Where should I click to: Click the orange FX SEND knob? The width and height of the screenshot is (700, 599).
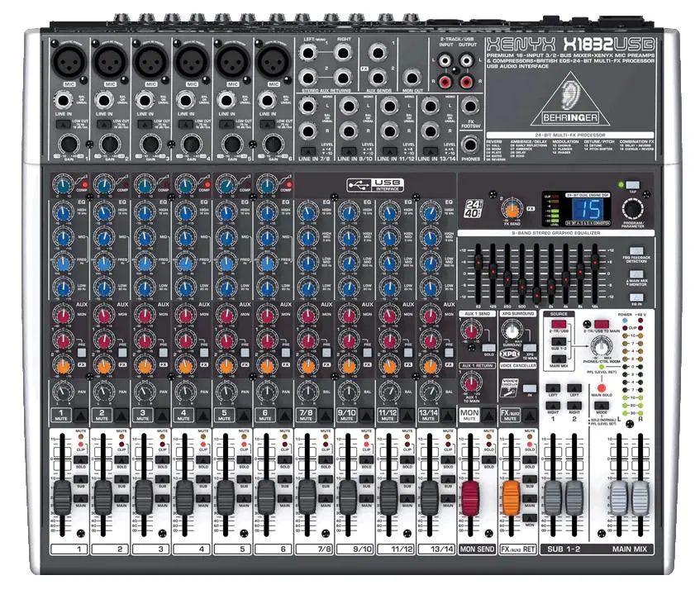(x=512, y=208)
